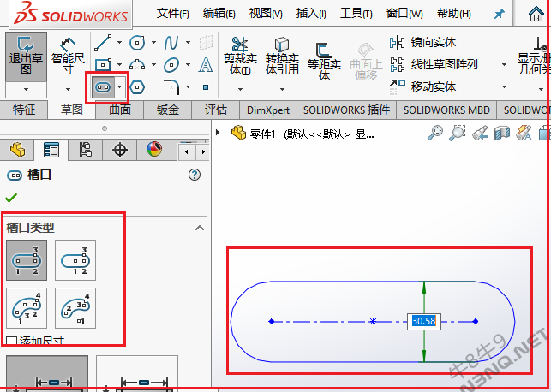This screenshot has width=551, height=392.
Task: Click Previous View icon
Action: pyautogui.click(x=480, y=134)
